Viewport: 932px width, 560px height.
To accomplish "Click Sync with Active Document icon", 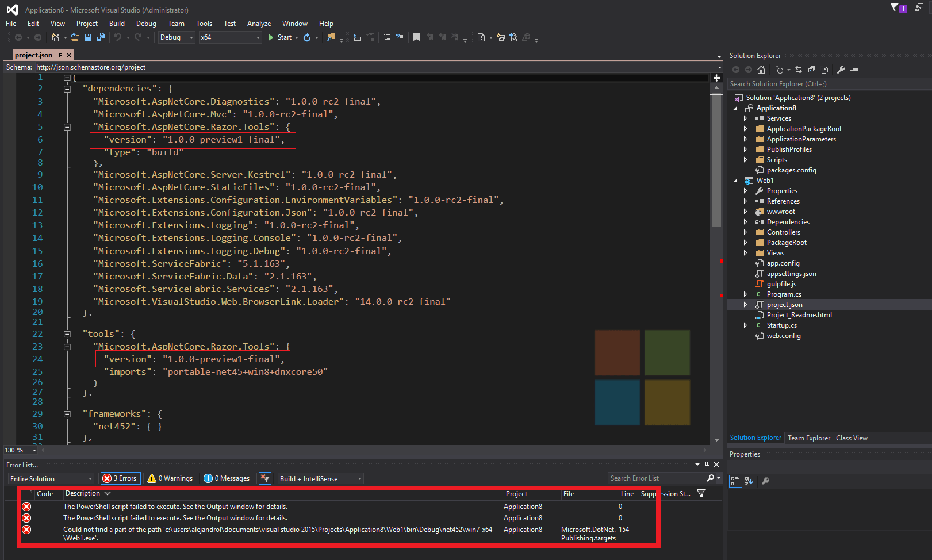I will click(x=799, y=70).
